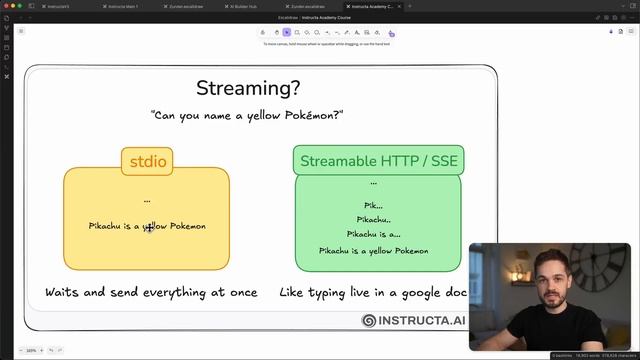Screen dimensions: 640x360
Task: Select the Eraser tool
Action: [x=377, y=33]
